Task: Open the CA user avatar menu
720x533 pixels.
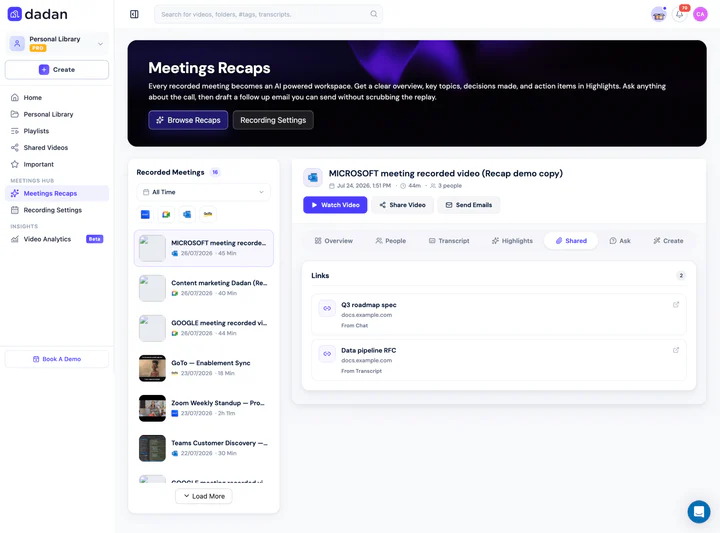Action: 700,14
